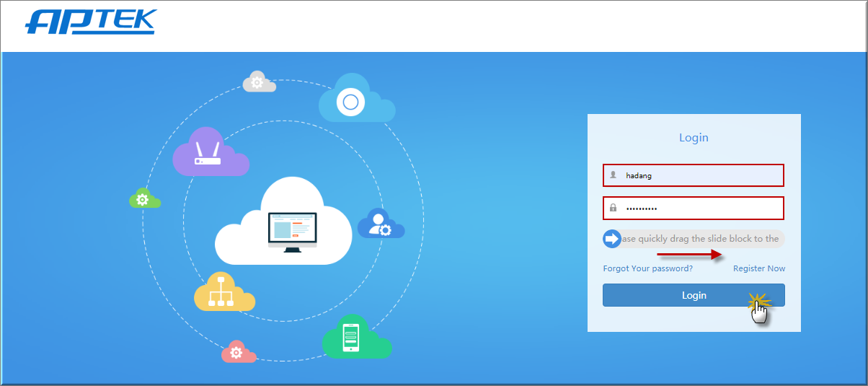Click the padlock icon in password field
The image size is (868, 386).
614,208
